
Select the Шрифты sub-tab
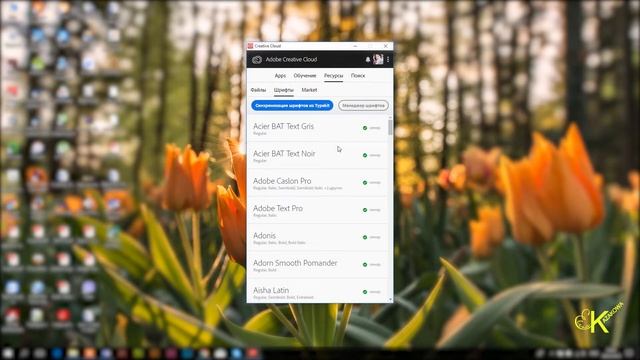(284, 90)
